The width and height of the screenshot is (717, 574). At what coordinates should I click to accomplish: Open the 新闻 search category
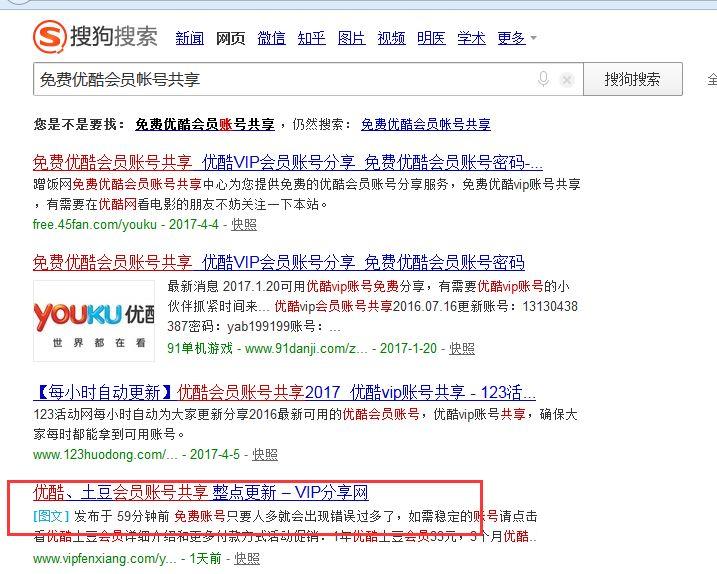[190, 38]
